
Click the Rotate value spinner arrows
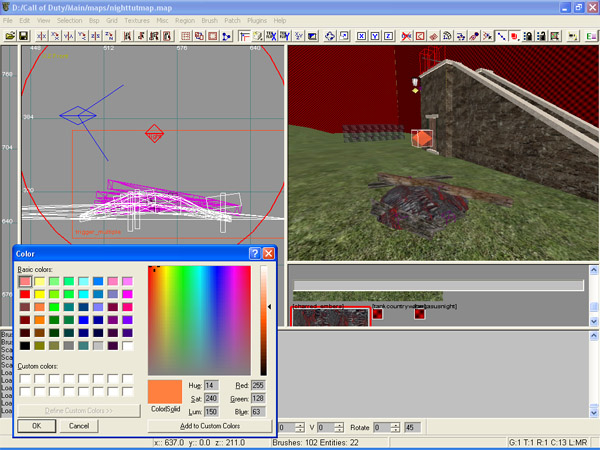coord(395,427)
